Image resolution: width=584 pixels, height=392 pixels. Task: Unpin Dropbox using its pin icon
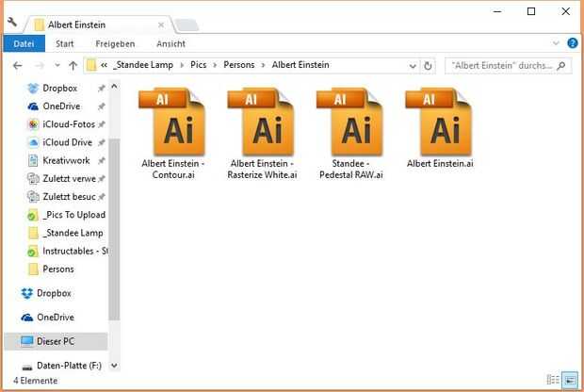coord(101,89)
